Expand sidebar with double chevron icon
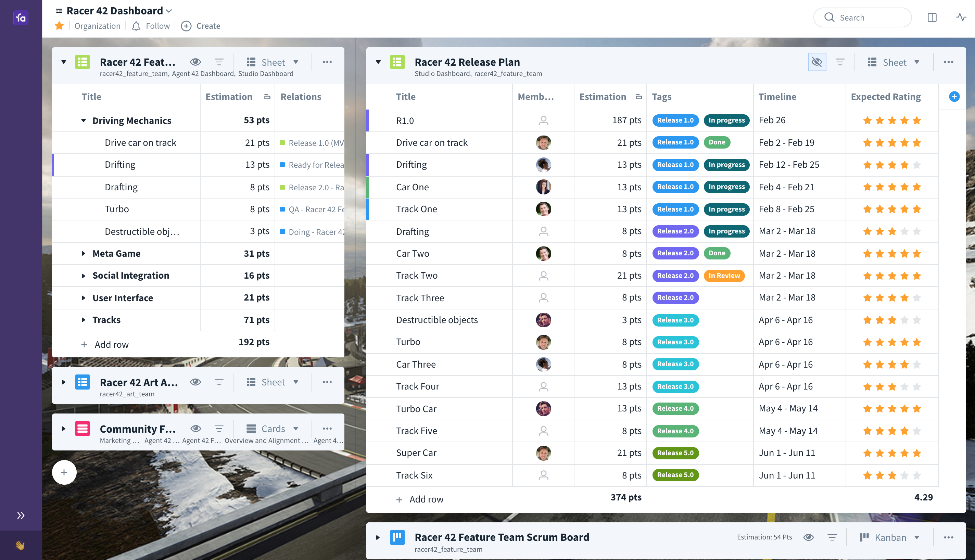 21,516
